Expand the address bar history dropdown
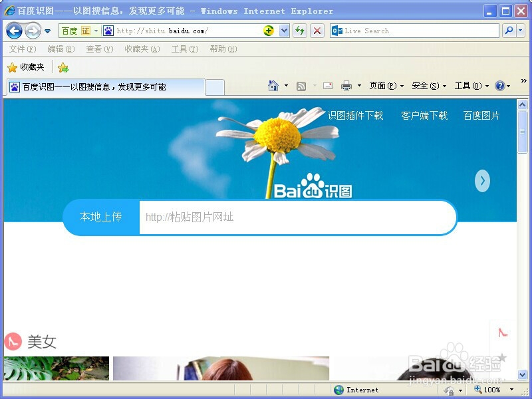Image resolution: width=532 pixels, height=399 pixels. click(285, 31)
